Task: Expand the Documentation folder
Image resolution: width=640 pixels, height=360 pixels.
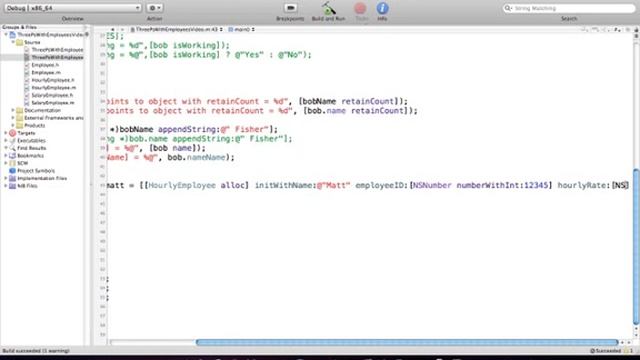Action: click(13, 110)
